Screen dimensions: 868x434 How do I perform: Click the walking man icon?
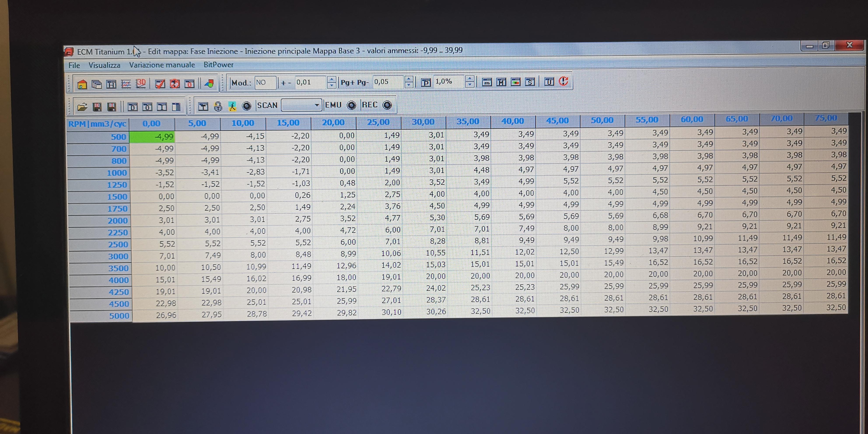click(x=232, y=106)
